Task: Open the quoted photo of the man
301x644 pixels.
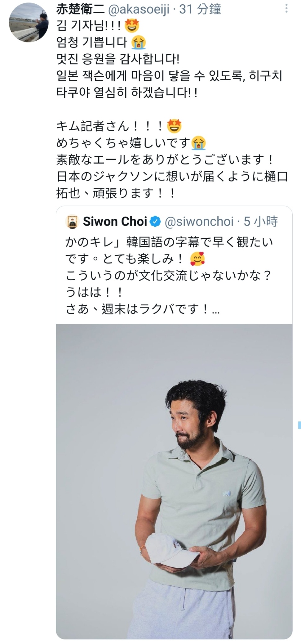Action: (x=174, y=480)
